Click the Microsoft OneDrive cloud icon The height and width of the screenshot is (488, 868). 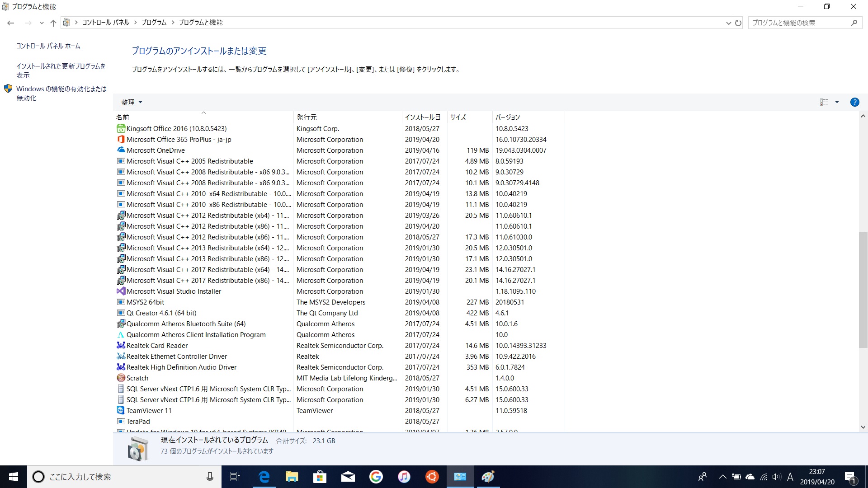click(x=121, y=150)
